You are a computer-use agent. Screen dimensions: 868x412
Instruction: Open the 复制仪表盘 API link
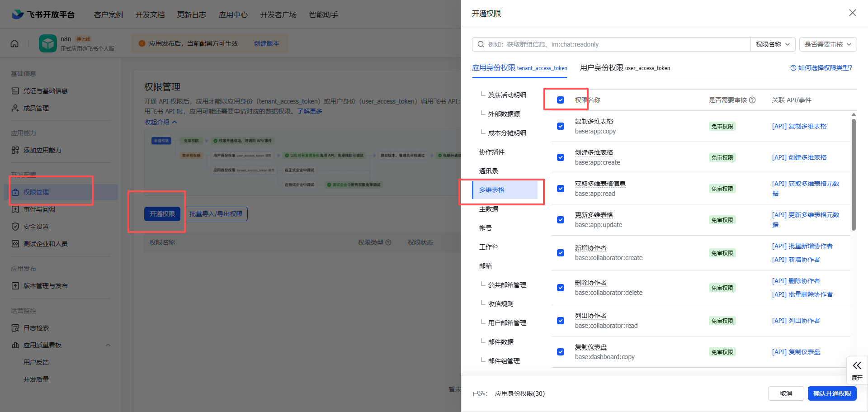(x=796, y=352)
